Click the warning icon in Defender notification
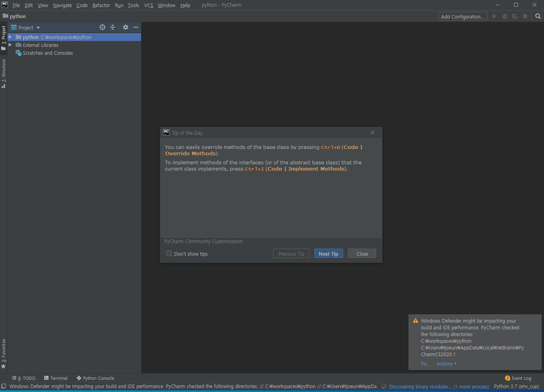The image size is (544, 392). point(416,321)
